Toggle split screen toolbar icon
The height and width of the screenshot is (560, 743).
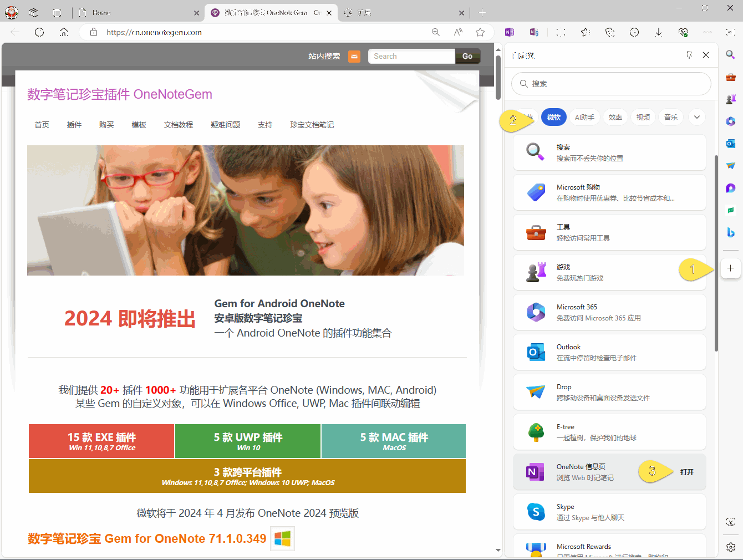pos(561,32)
